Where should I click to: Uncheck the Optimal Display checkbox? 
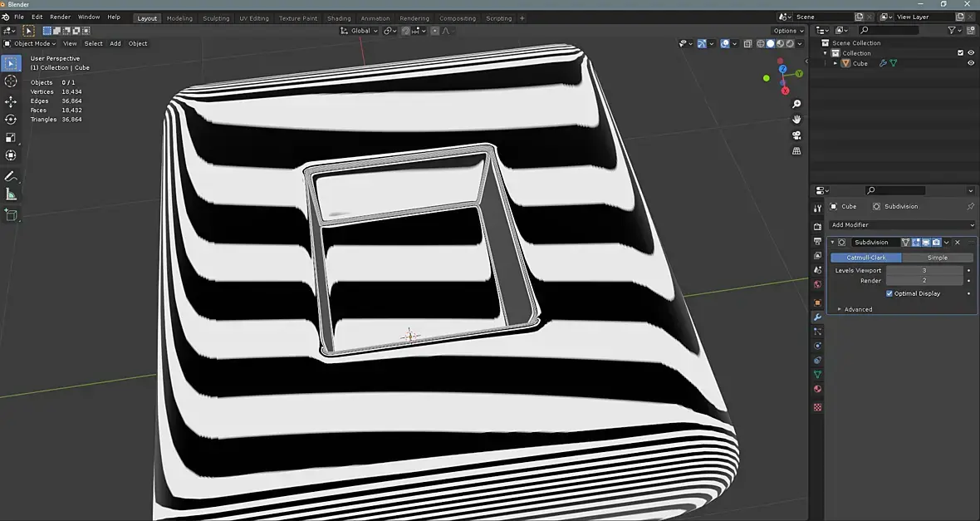tap(889, 293)
